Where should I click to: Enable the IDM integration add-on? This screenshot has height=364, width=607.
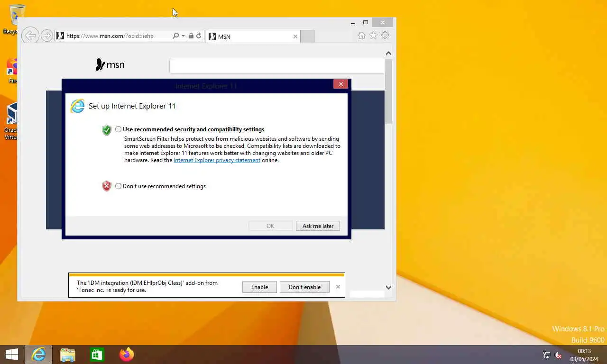coord(259,287)
